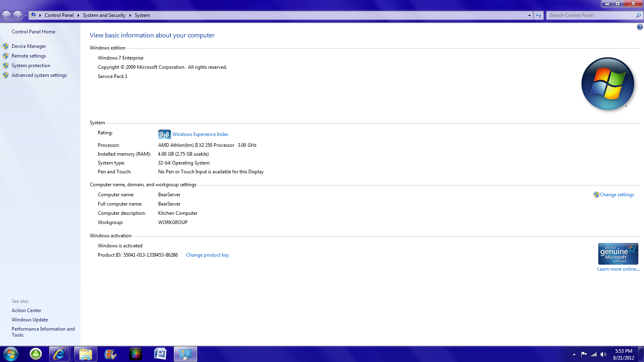
Task: Show hidden tray icons arrow
Action: point(574,354)
